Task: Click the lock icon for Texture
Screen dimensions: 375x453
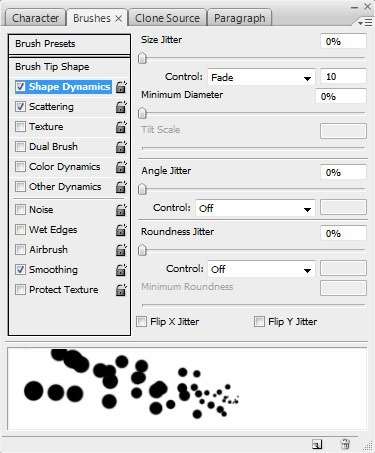Action: click(x=121, y=127)
